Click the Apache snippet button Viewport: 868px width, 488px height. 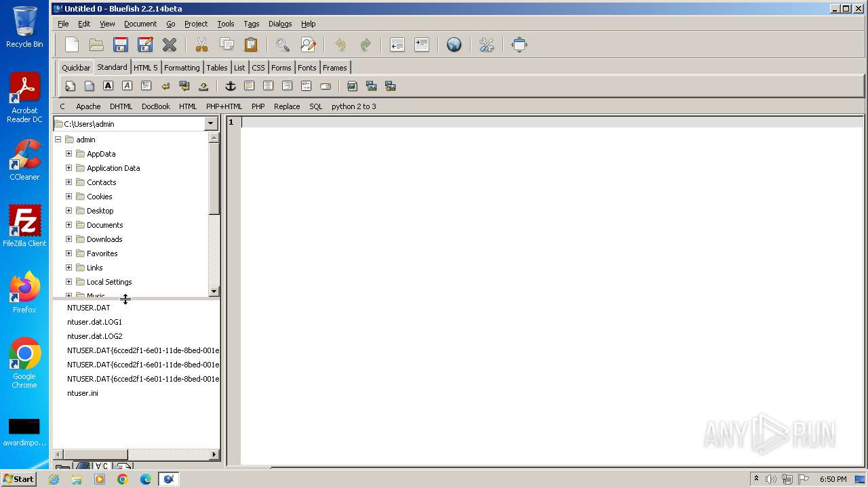coord(88,106)
